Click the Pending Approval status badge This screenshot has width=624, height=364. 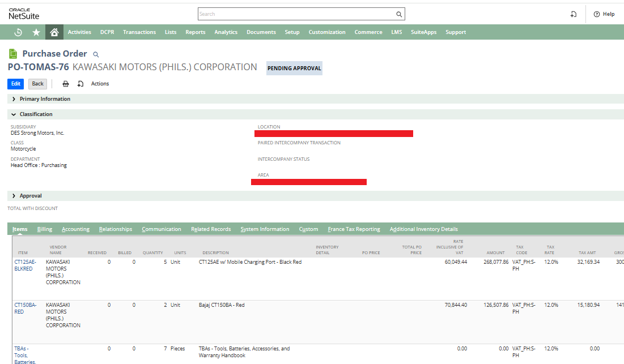(x=294, y=68)
